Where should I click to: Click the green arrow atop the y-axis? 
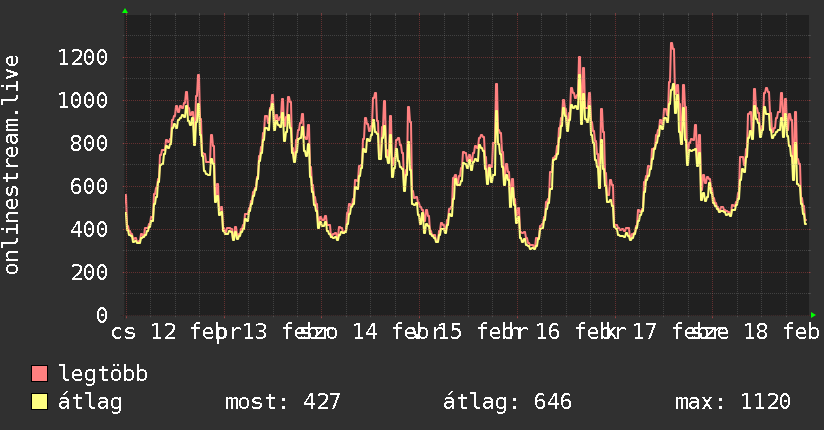(125, 11)
